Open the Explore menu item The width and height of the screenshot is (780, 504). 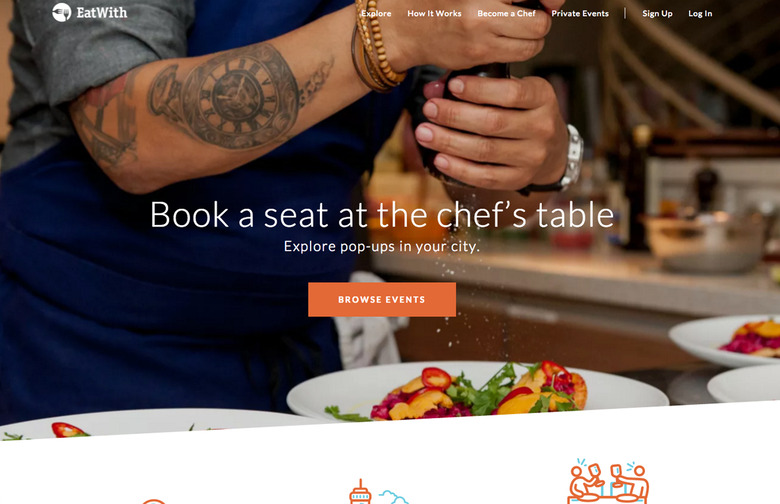376,13
